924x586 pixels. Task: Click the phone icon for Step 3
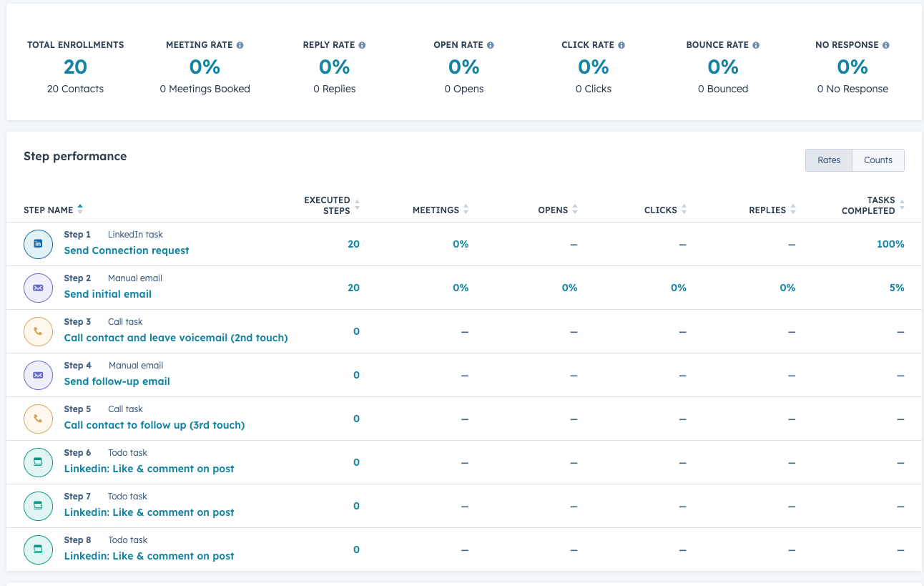38,331
